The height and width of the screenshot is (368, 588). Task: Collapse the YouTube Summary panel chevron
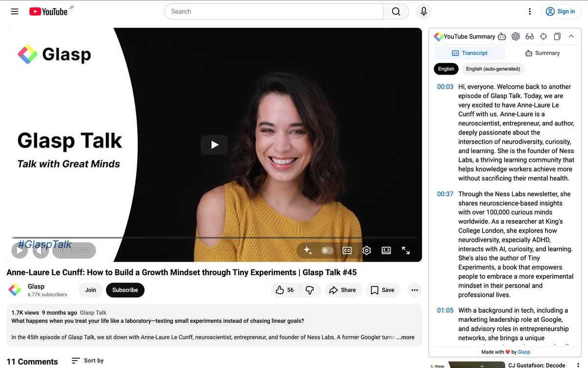click(x=571, y=36)
